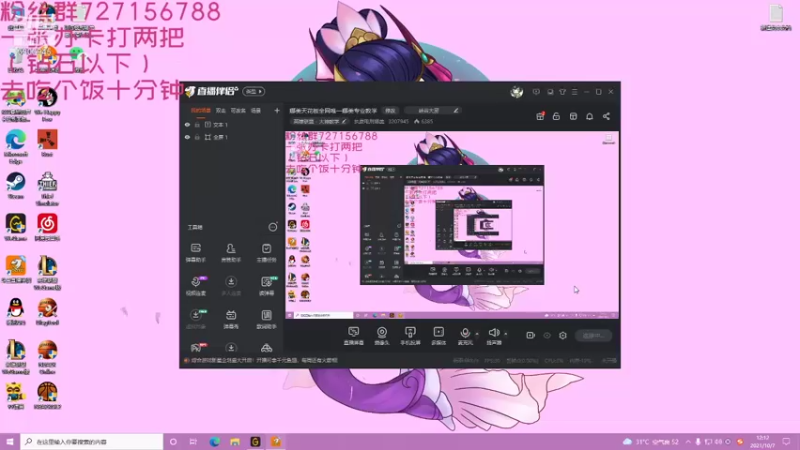Open the danmaku show TV-shaped tool
This screenshot has width=800, height=450.
[231, 319]
